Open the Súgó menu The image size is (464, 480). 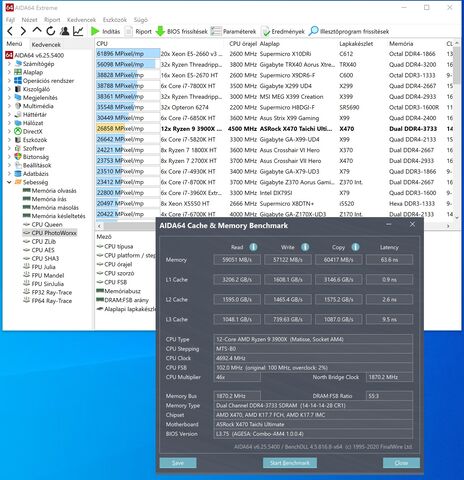coord(141,20)
